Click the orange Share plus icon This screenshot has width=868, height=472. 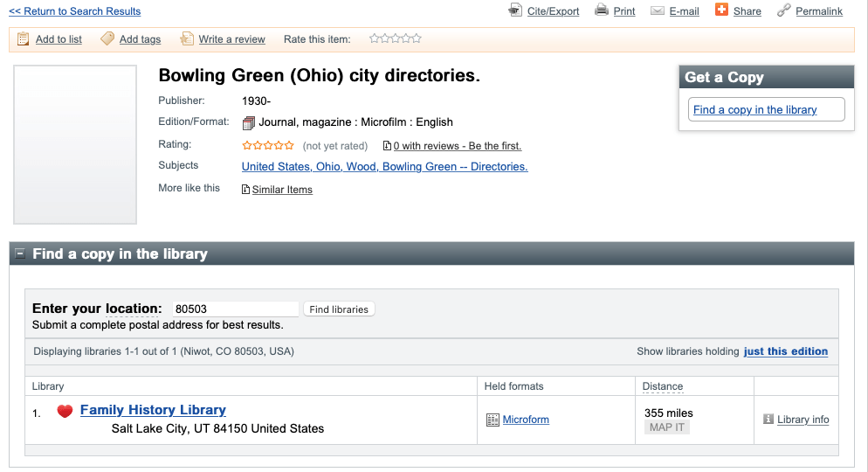pos(721,10)
